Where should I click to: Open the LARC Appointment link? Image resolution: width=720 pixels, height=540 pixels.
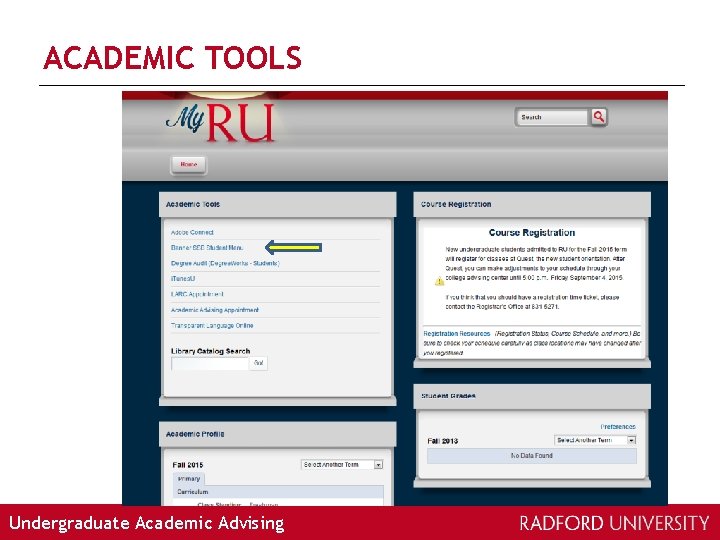click(x=197, y=294)
